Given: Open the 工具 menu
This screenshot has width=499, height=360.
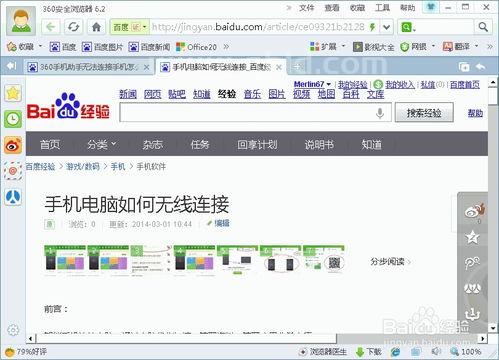Looking at the screenshot, I should click(x=382, y=8).
